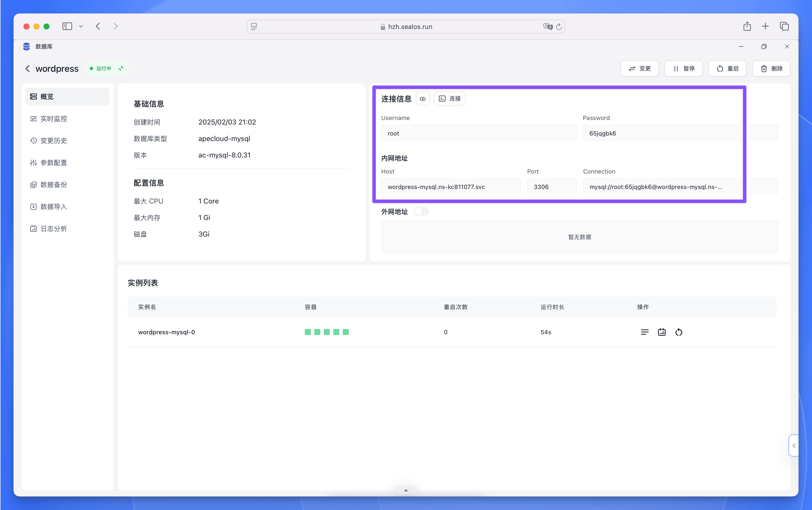812x510 pixels.
Task: Click the website settings icon in address bar
Action: pyautogui.click(x=254, y=27)
